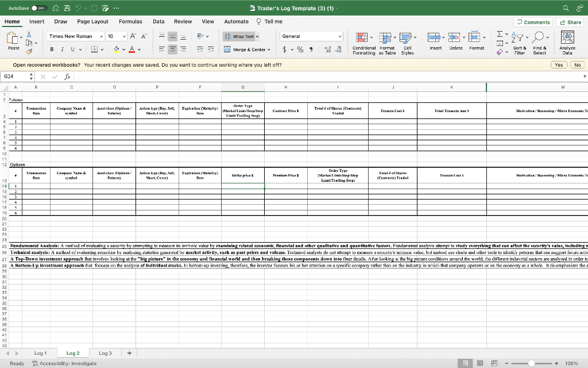Click Yes to open recovered workbooks
The image size is (588, 368).
[559, 65]
